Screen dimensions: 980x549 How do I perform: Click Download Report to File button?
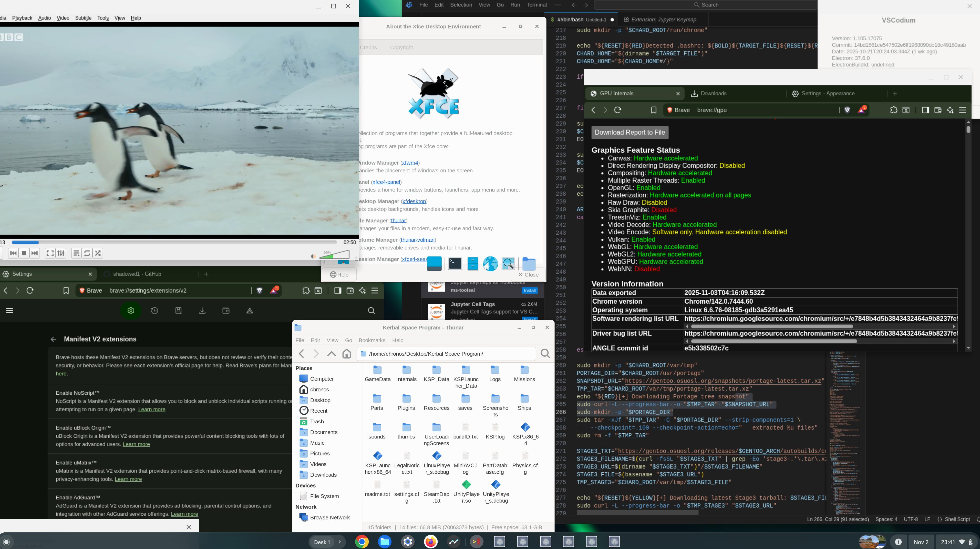click(630, 133)
